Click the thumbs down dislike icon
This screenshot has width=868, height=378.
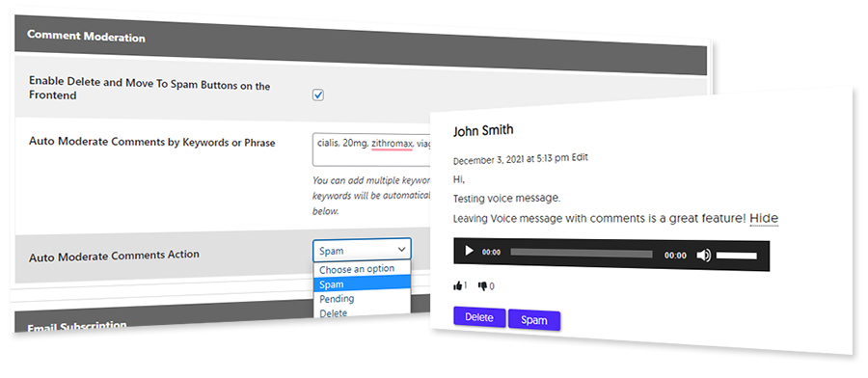[483, 286]
